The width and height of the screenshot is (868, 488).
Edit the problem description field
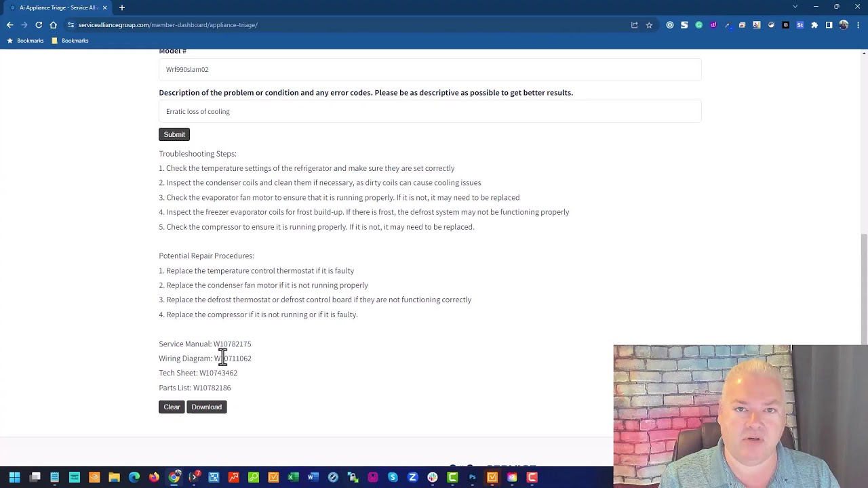[x=430, y=111]
